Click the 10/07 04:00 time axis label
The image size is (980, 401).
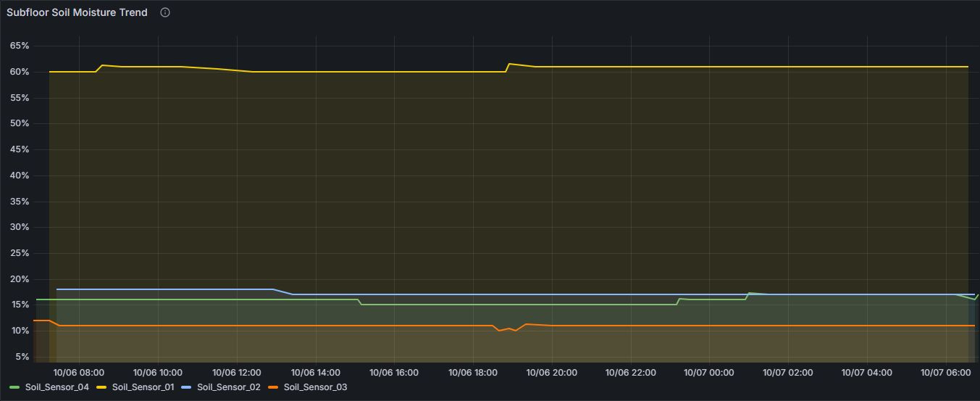[867, 373]
